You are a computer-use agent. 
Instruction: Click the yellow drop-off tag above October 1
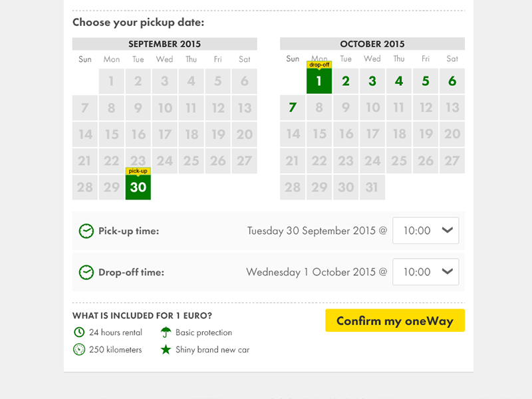[x=319, y=65]
